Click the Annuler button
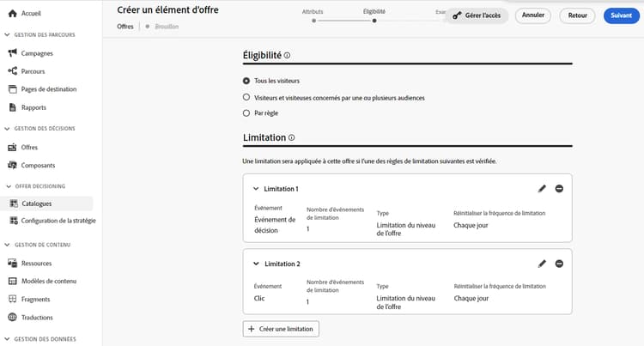This screenshot has width=644, height=346. click(x=532, y=15)
